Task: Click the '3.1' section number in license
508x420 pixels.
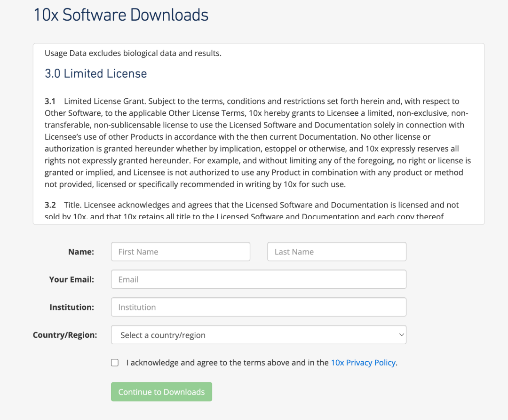Action: coord(50,102)
